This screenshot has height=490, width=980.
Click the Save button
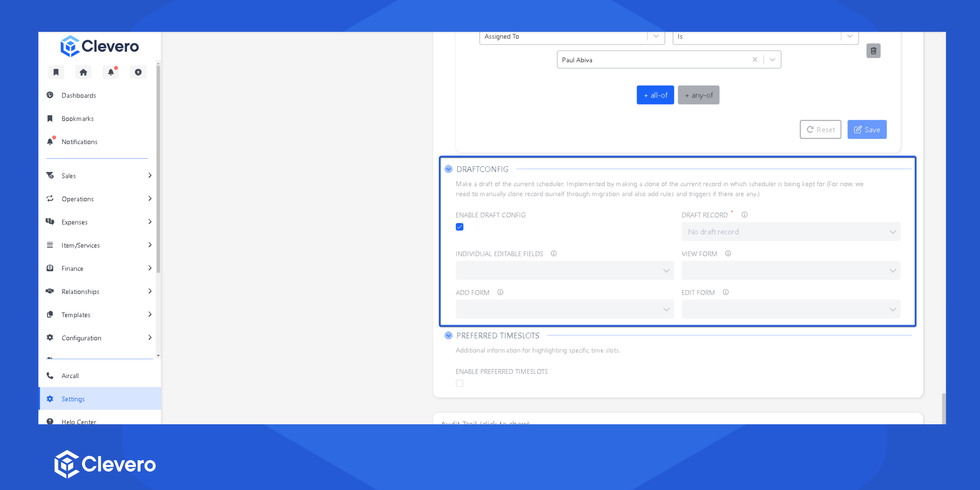click(867, 129)
